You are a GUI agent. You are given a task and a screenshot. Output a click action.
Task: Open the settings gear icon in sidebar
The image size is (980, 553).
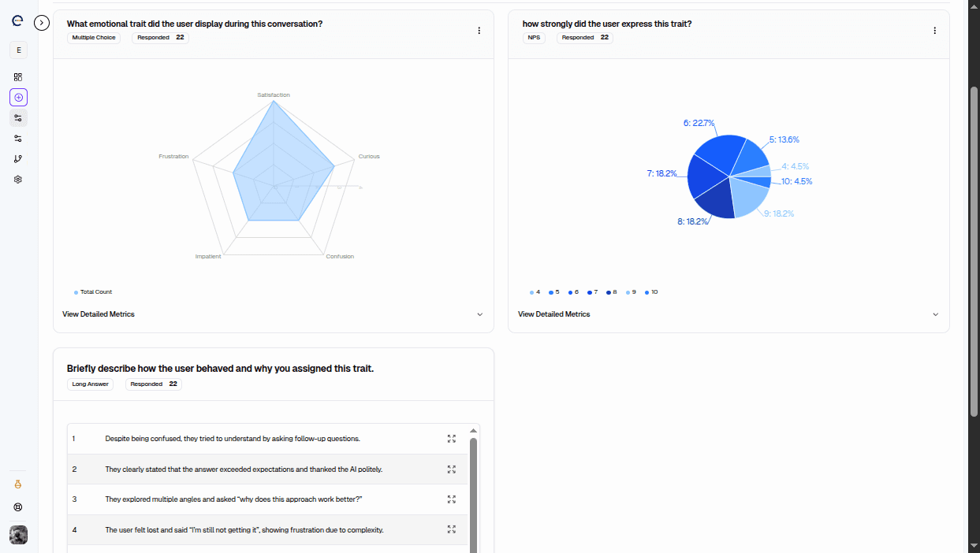[18, 180]
